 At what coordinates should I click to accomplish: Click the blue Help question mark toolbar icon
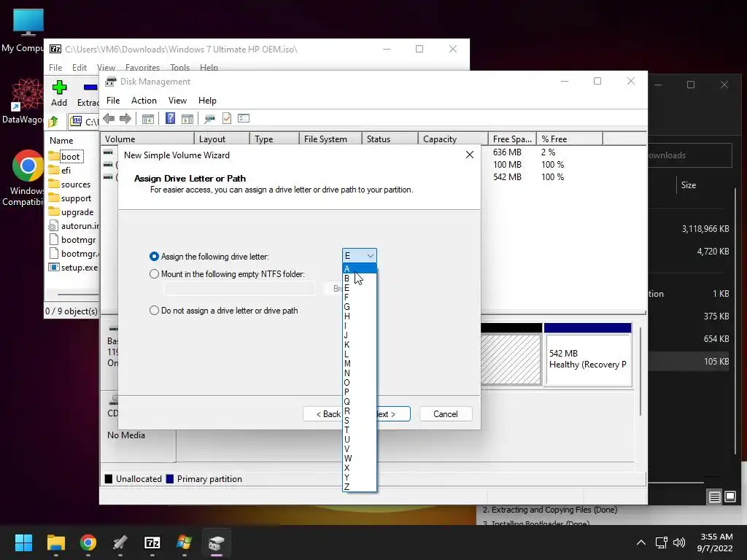click(170, 118)
